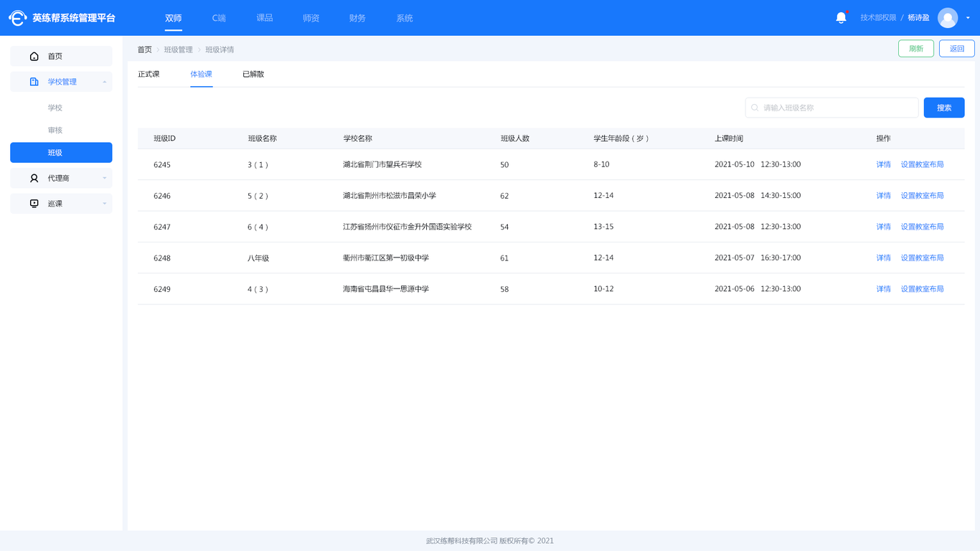Open the 系统 top menu
Screen dimensions: 980x551
405,18
